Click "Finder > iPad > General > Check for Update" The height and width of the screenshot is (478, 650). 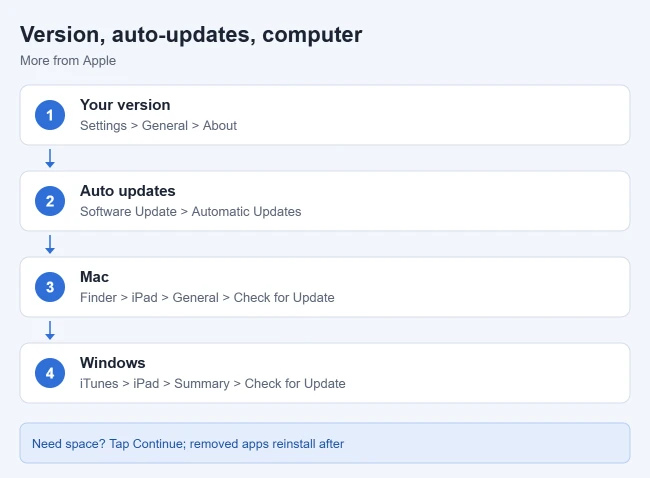pos(207,298)
